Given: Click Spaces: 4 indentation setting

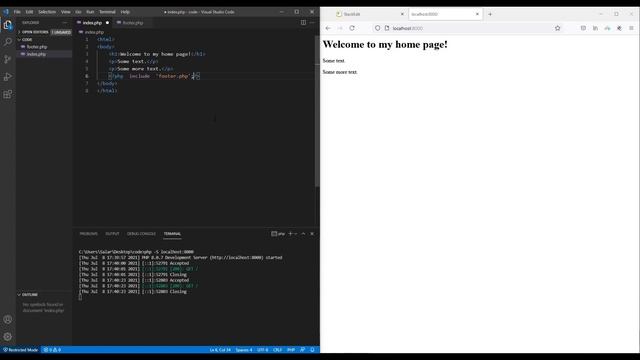Looking at the screenshot, I should [244, 350].
